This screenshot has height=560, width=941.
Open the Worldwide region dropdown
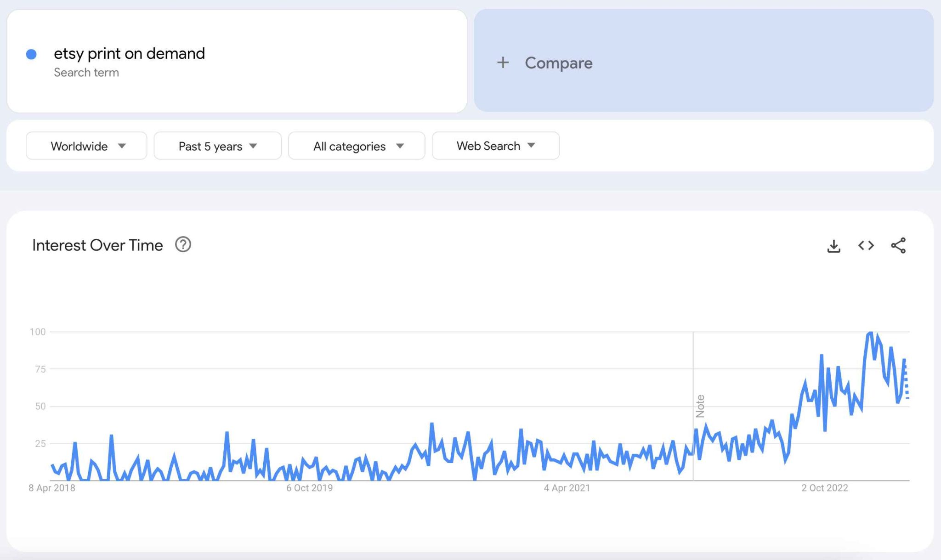[x=86, y=146]
